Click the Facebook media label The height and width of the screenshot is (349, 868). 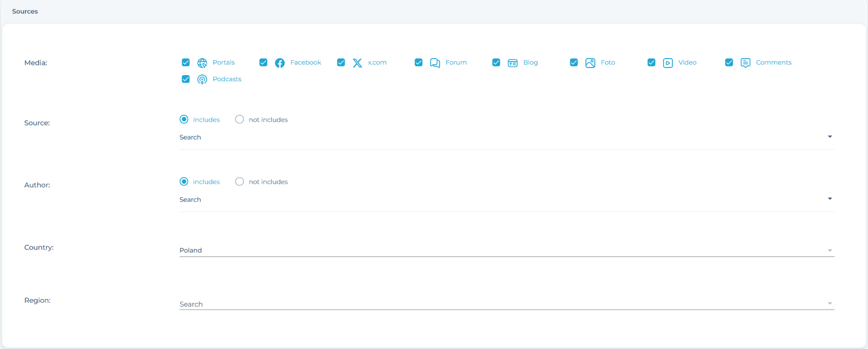tap(306, 62)
